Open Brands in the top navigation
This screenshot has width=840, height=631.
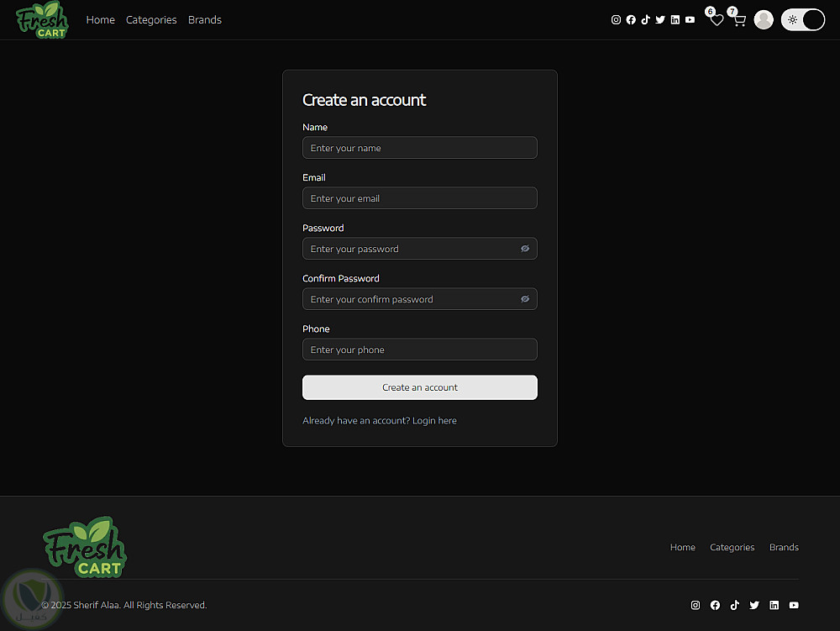[x=205, y=20]
